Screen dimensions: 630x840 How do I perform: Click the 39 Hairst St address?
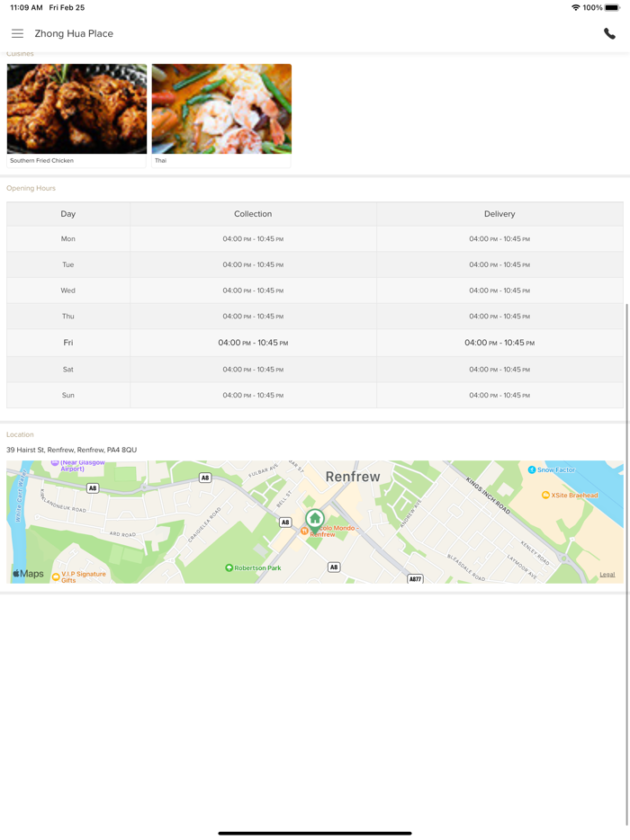click(x=71, y=450)
